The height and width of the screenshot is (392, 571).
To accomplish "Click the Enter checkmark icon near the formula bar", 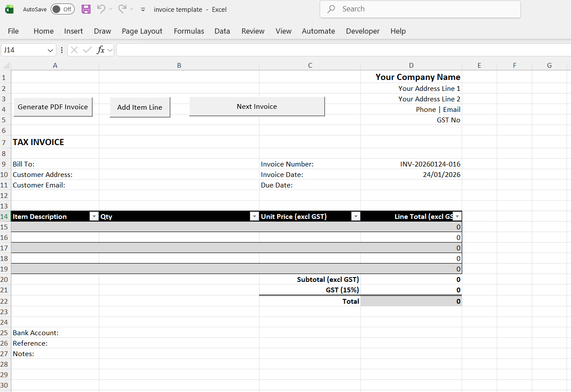I will [x=87, y=50].
